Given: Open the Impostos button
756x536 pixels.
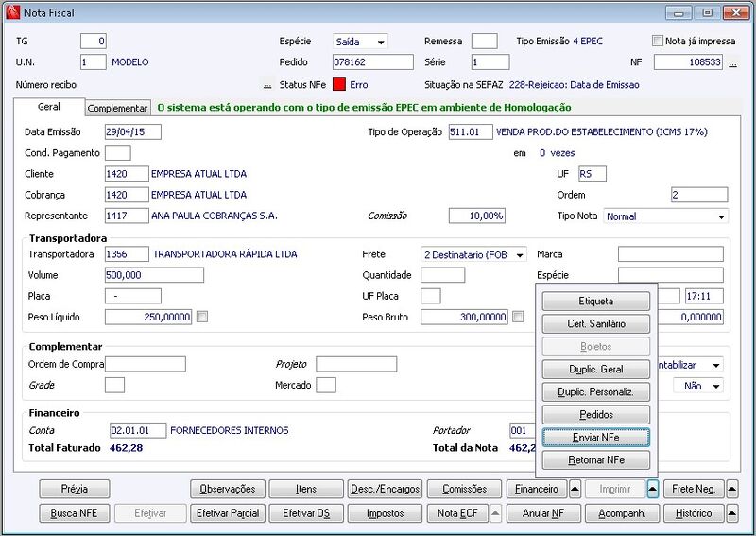Looking at the screenshot, I should tap(385, 513).
